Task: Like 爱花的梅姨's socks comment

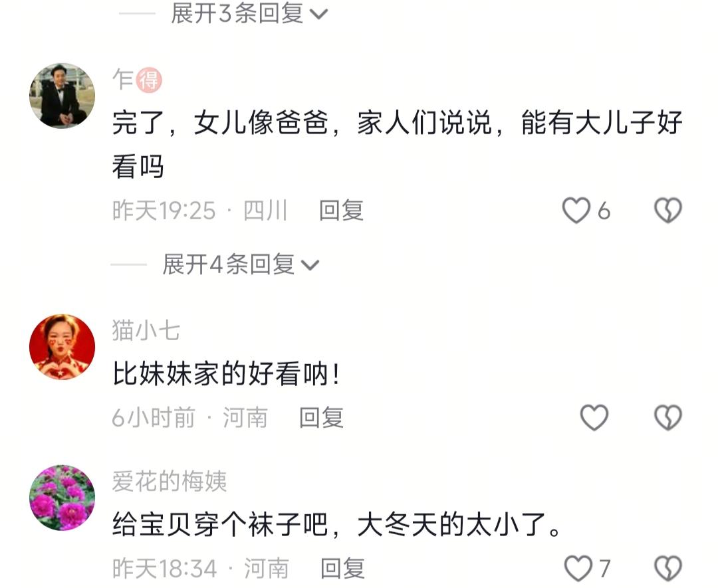Action: tap(578, 568)
